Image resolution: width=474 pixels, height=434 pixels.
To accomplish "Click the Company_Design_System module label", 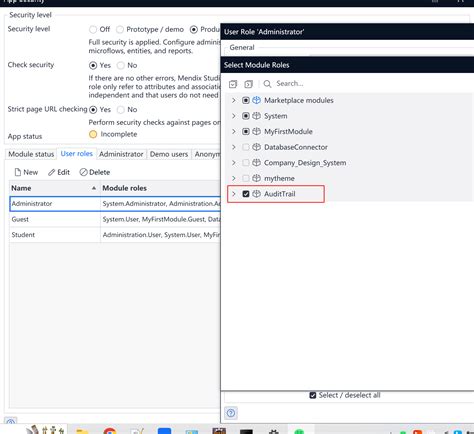I will 305,163.
